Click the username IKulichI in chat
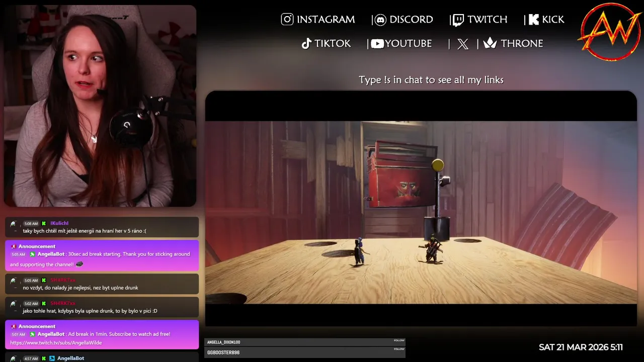 pyautogui.click(x=59, y=223)
